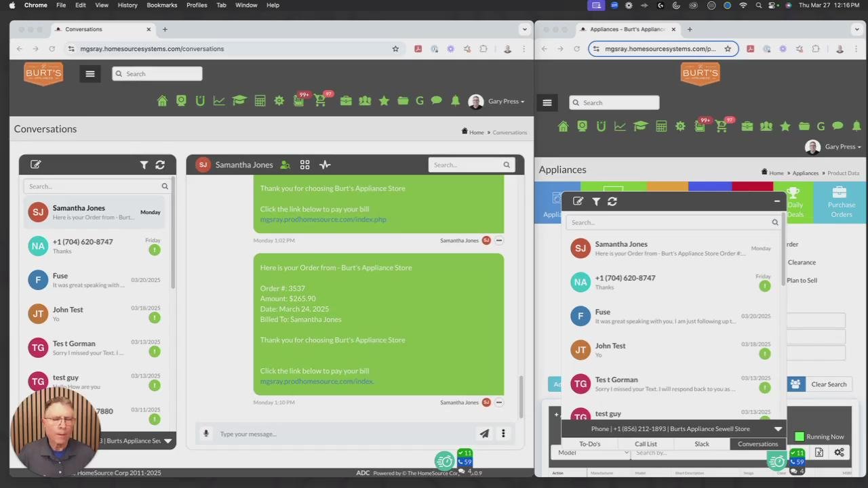Switch to Call List tab in widget
Viewport: 868px width, 488px height.
646,444
